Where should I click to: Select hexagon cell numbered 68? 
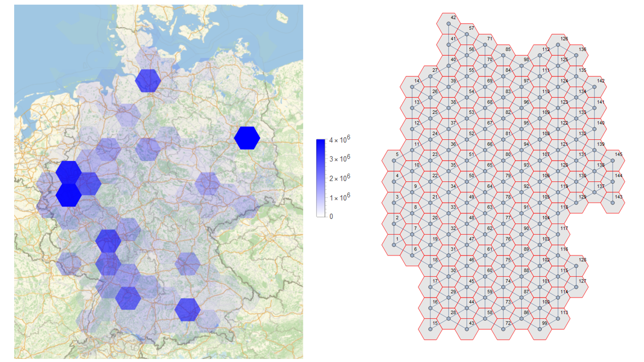tap(485, 108)
